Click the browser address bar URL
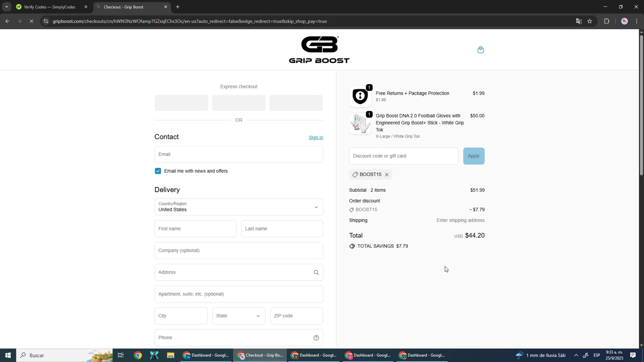The height and width of the screenshot is (362, 644). point(190,21)
